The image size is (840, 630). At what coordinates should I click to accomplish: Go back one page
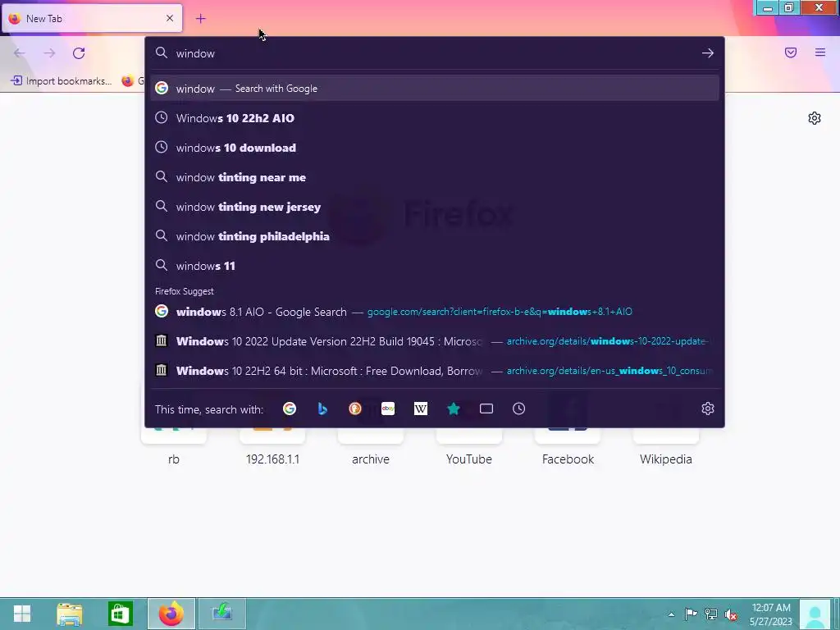(x=20, y=53)
